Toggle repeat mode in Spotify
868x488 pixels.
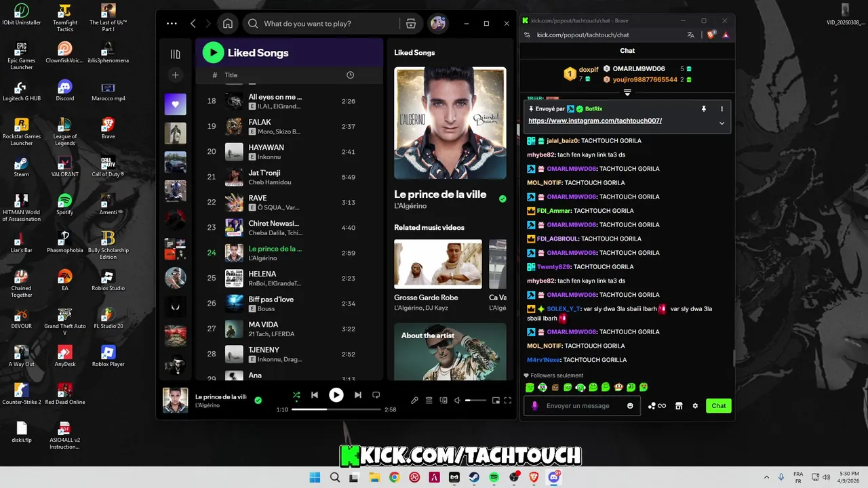pos(376,395)
